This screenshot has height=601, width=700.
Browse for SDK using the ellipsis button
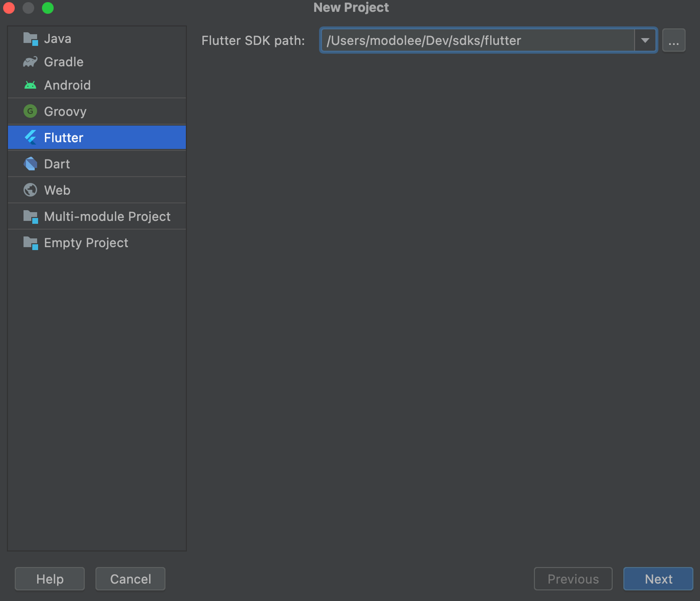click(x=673, y=41)
